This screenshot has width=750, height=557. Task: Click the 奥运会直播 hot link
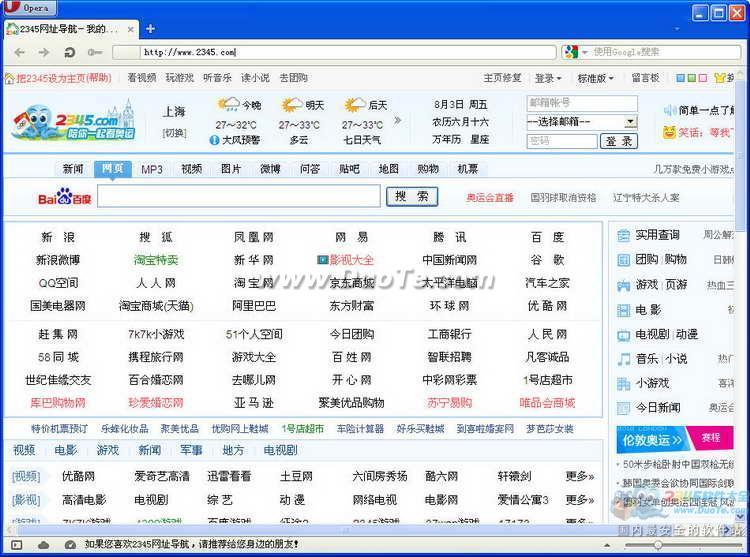490,197
